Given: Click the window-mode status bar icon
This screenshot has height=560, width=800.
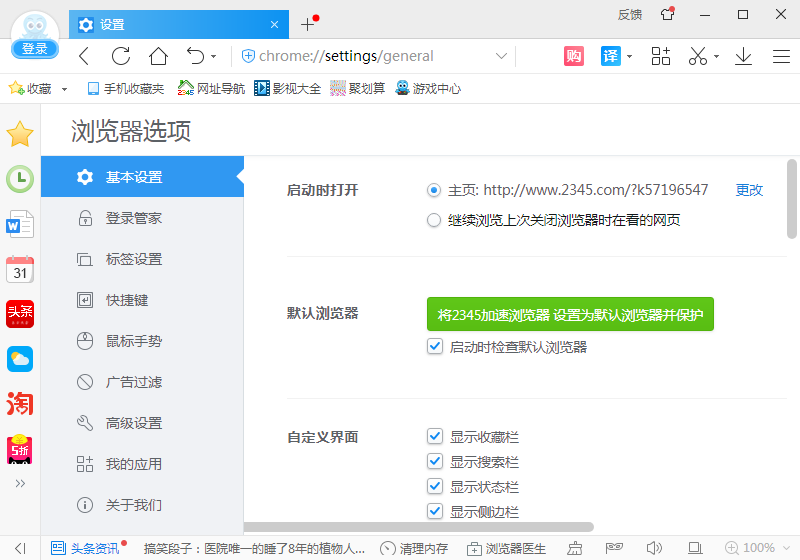Looking at the screenshot, I should pos(694,548).
